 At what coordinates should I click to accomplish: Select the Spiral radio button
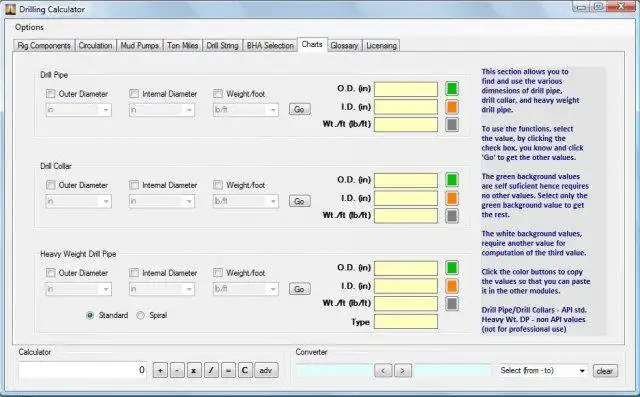point(140,315)
